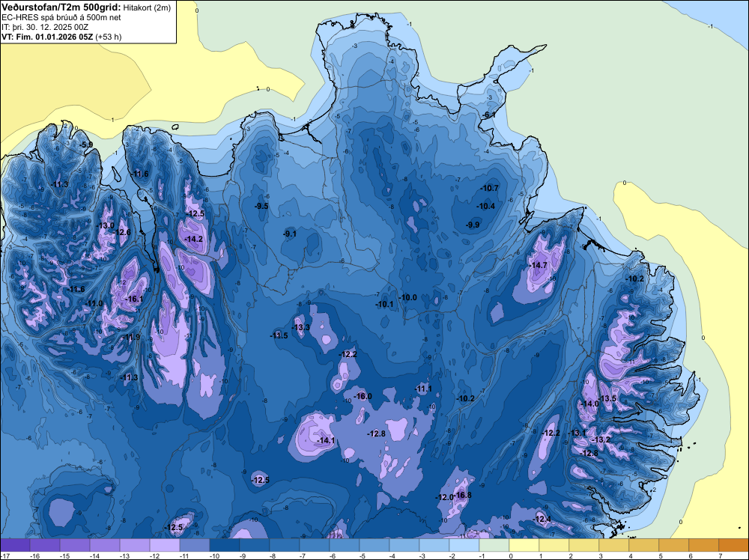749x560 pixels.
Task: Select the -10.0 temperature label
Action: pos(408,297)
